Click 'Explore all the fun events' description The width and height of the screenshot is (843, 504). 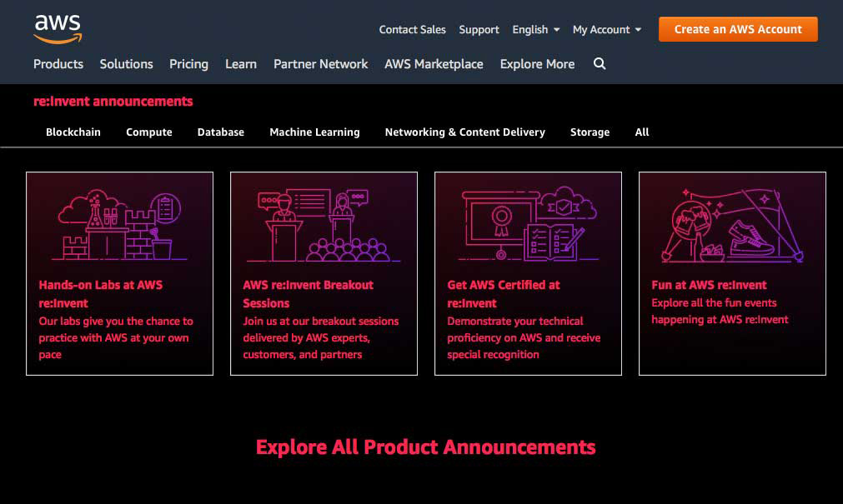[x=720, y=311]
